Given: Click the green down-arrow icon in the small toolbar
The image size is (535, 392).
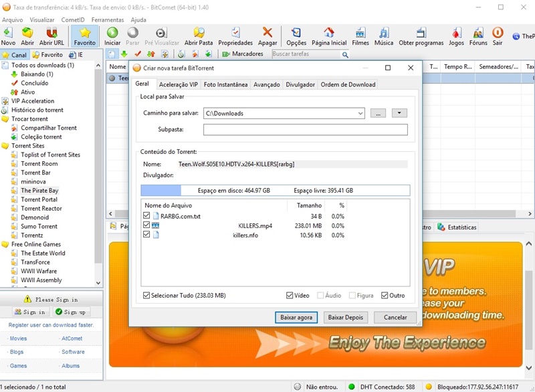Looking at the screenshot, I should [x=124, y=54].
